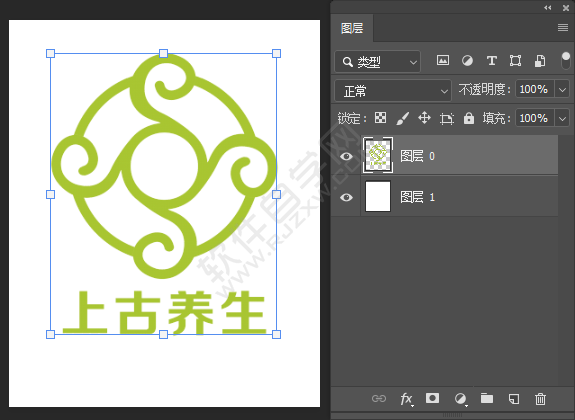The image size is (575, 420).
Task: Lock transparent pixels checkerboard icon
Action: tap(380, 118)
